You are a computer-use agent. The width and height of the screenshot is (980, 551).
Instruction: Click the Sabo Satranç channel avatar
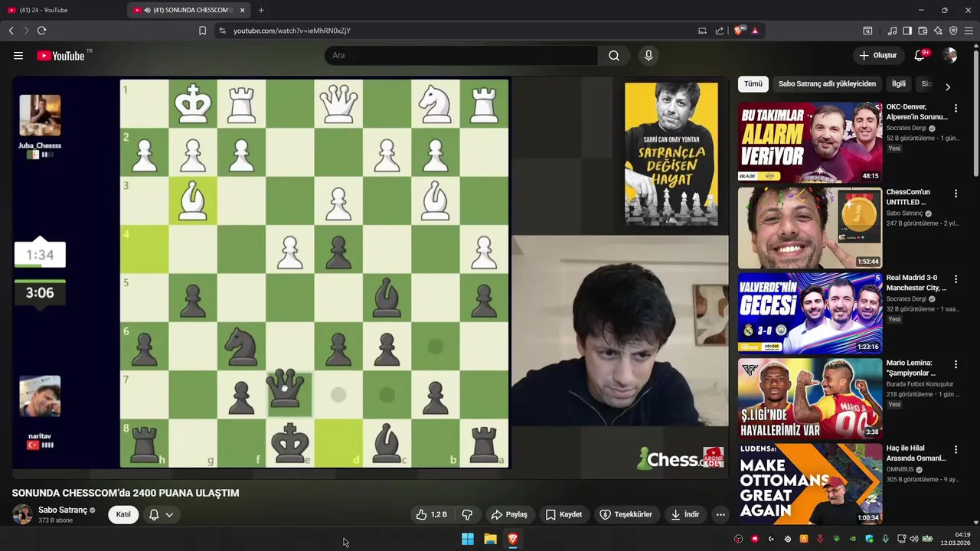coord(22,514)
